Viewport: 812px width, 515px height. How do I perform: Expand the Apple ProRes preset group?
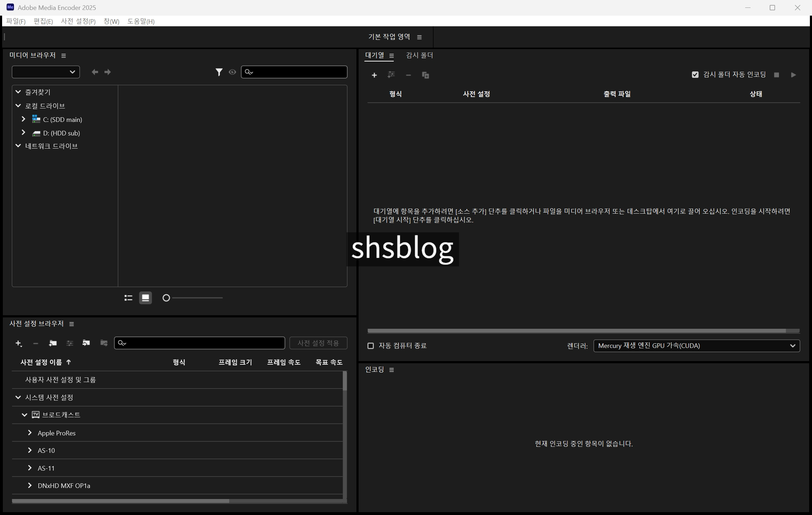(x=30, y=433)
